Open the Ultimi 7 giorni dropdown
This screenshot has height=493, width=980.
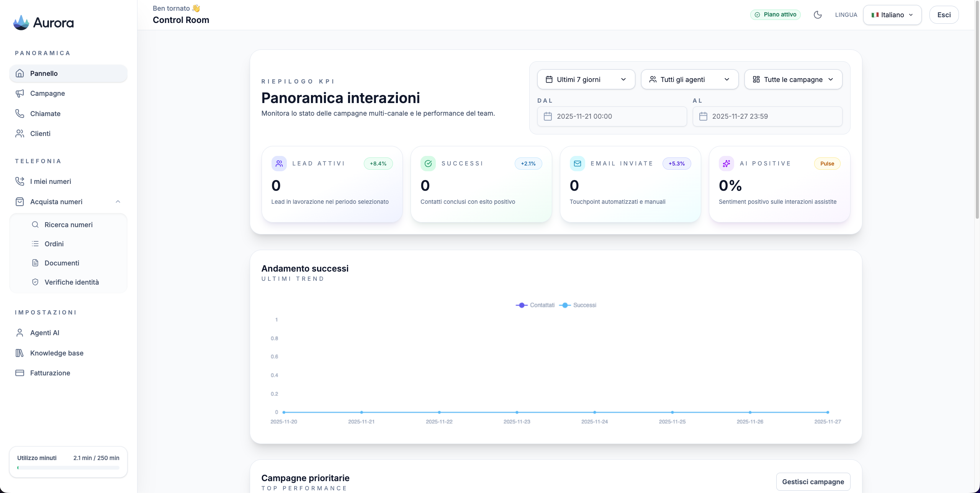tap(586, 79)
